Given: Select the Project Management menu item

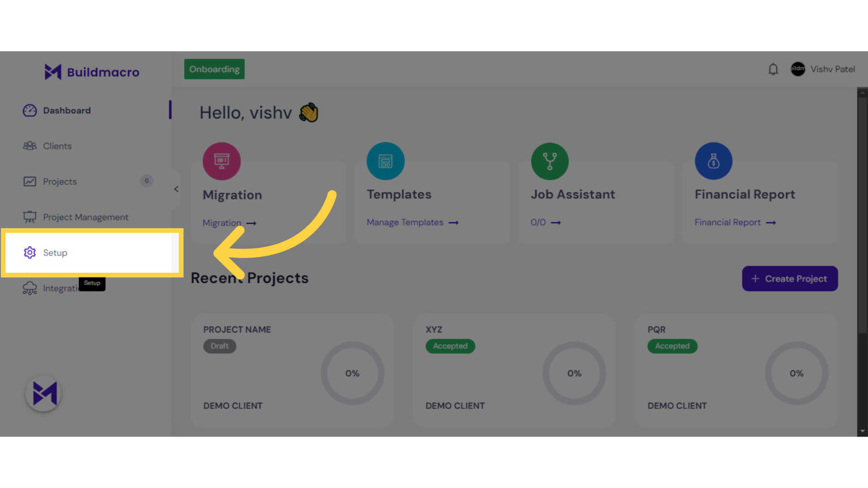Looking at the screenshot, I should tap(85, 216).
